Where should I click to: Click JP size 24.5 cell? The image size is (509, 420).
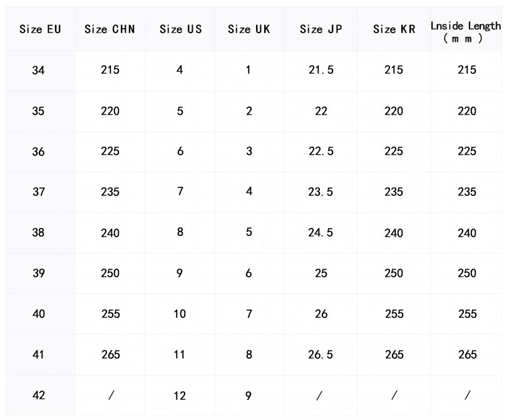coord(321,233)
